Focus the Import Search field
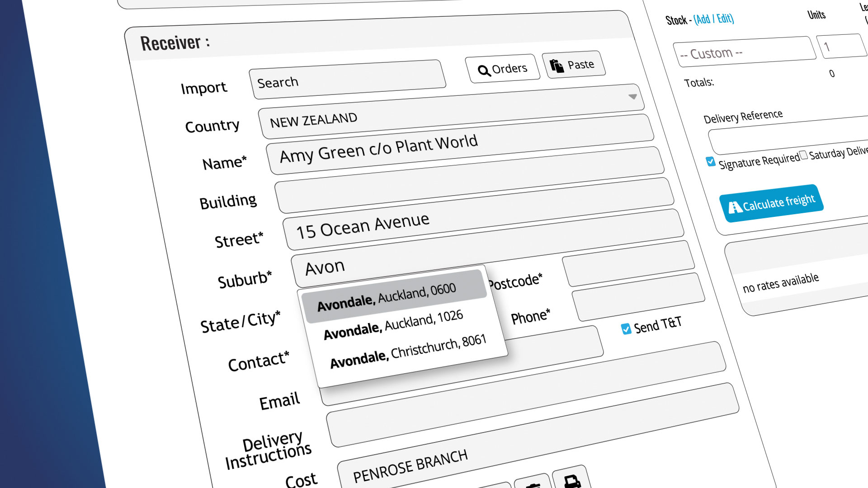 pos(347,80)
